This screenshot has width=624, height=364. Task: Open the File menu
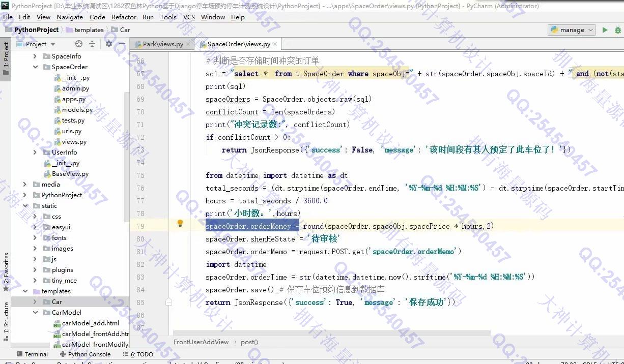(8, 17)
